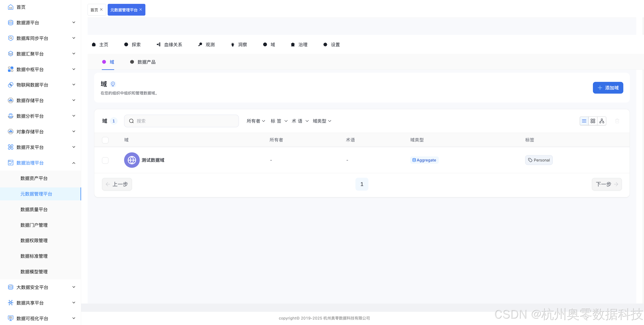Close the 元数据管理平台 tab
The height and width of the screenshot is (325, 644).
(141, 10)
